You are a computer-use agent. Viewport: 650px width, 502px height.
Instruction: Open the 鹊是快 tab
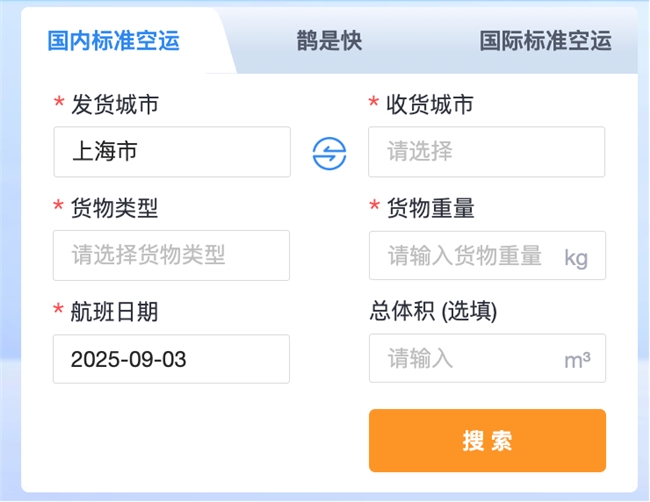pyautogui.click(x=329, y=41)
